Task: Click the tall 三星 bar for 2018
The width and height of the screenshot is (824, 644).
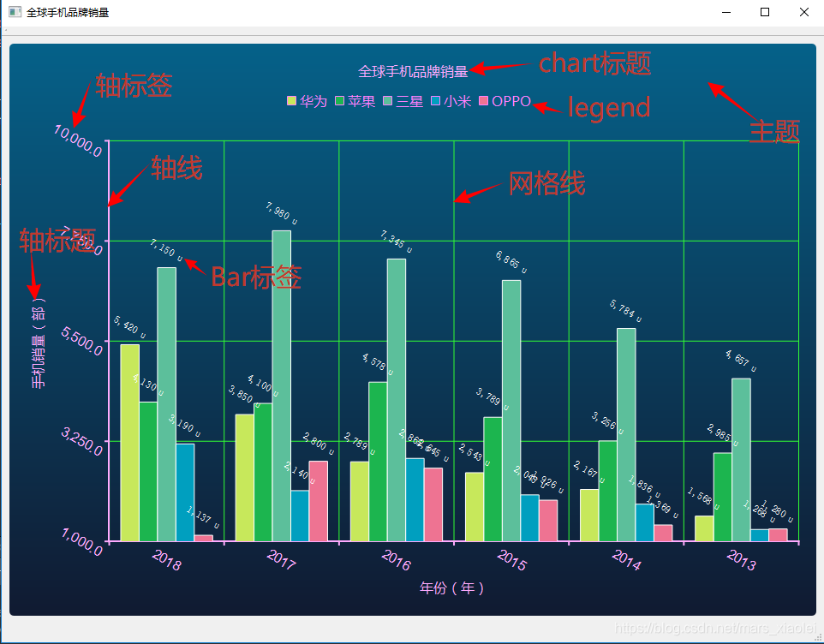Action: coord(166,404)
